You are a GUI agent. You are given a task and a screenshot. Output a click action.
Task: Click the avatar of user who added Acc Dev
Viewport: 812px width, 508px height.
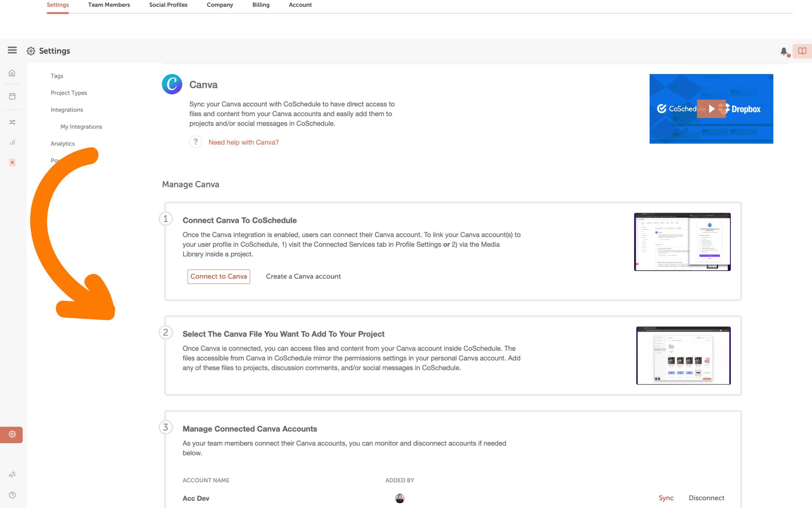click(x=400, y=498)
